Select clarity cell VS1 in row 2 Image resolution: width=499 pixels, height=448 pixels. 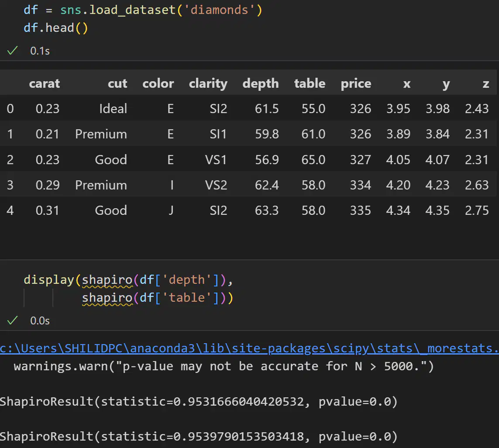(x=216, y=159)
